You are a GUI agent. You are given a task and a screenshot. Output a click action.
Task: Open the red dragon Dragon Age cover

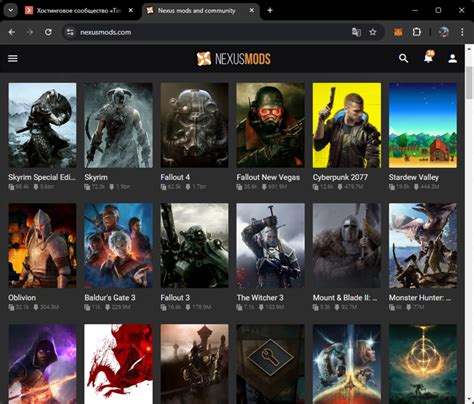118,364
